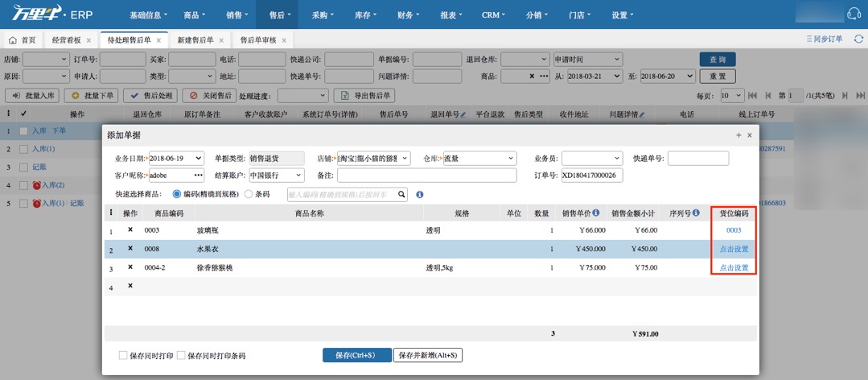Viewport: 868px width, 380px height.
Task: Close the 经营看板 tab with its X
Action: click(x=88, y=40)
